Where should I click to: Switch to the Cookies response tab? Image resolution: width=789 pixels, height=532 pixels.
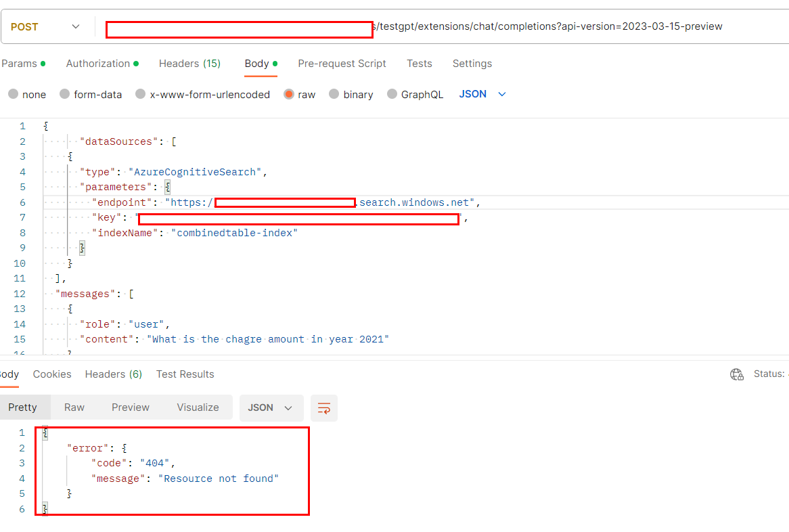tap(52, 374)
